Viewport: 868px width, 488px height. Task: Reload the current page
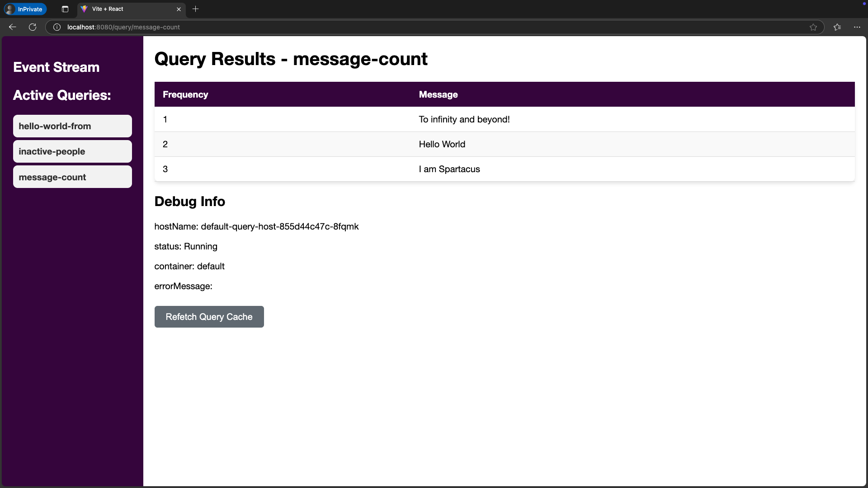(32, 27)
